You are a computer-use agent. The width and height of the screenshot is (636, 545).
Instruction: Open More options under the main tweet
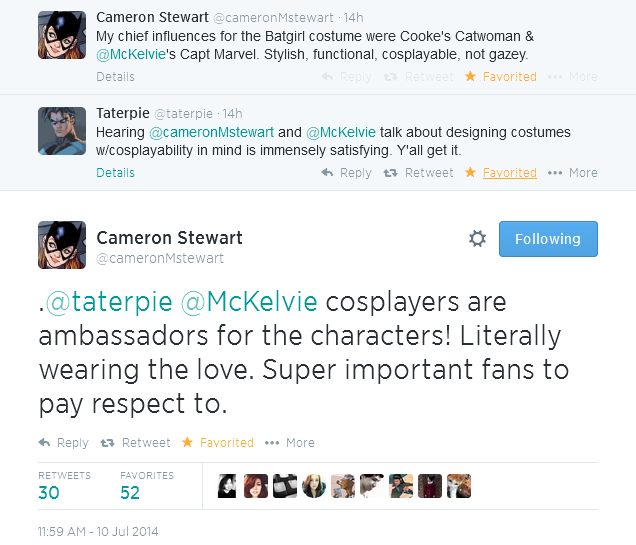click(x=291, y=442)
